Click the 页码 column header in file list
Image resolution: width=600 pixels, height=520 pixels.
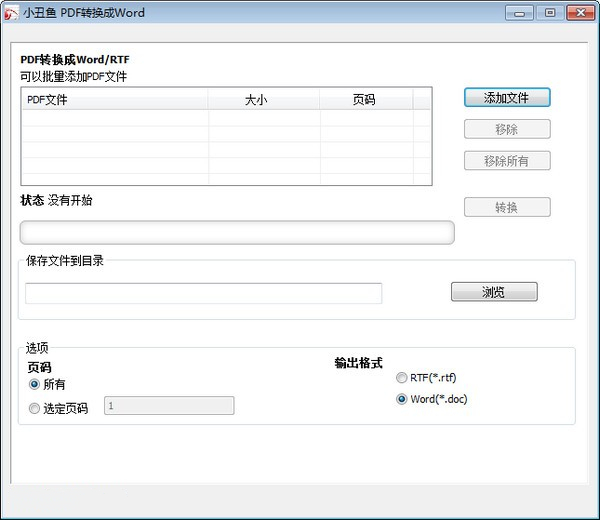[x=366, y=99]
